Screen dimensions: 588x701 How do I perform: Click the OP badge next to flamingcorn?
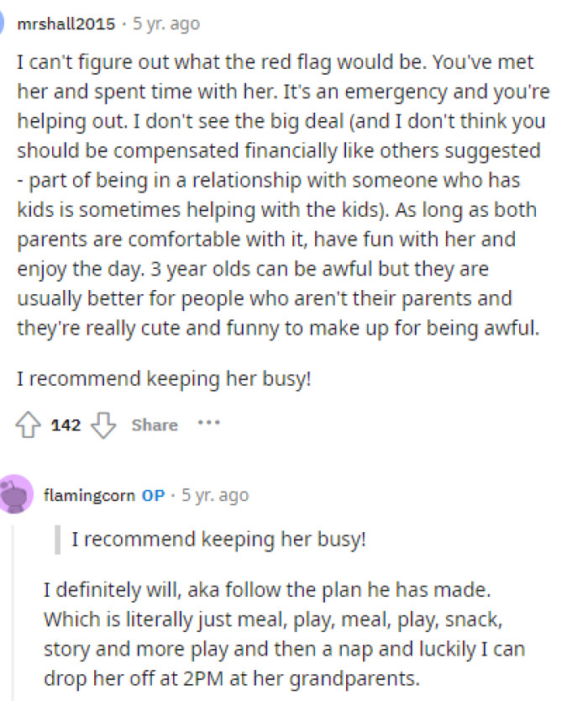click(153, 495)
